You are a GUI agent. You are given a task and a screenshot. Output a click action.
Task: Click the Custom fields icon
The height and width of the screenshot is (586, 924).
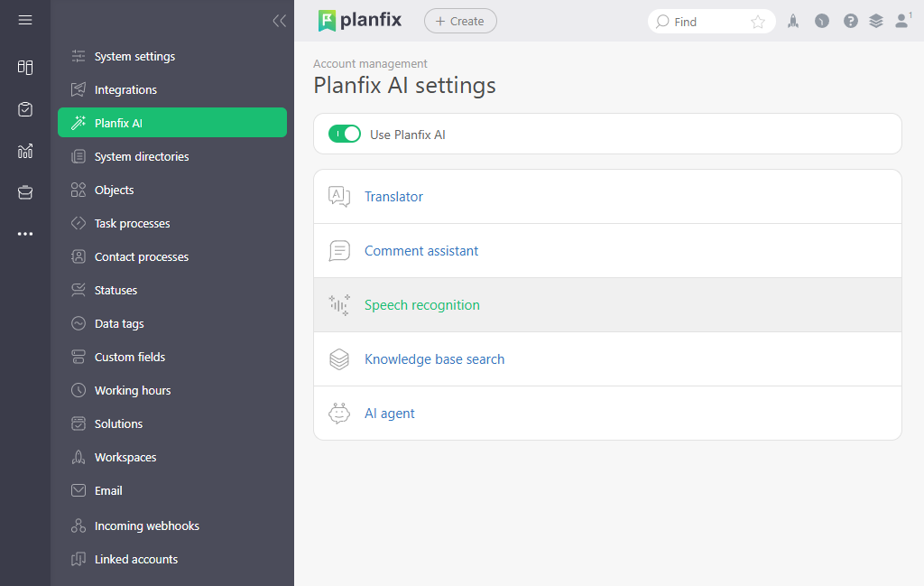click(x=79, y=357)
